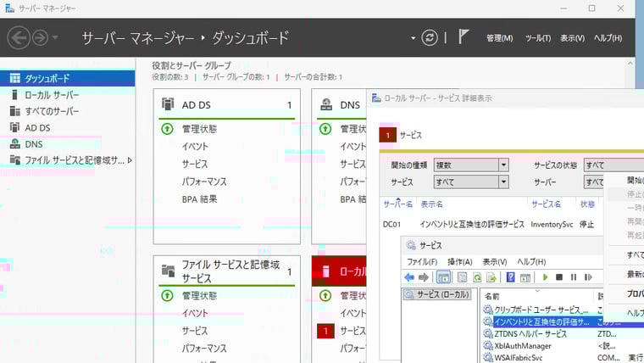Restart the service with the restart icon

click(x=588, y=277)
